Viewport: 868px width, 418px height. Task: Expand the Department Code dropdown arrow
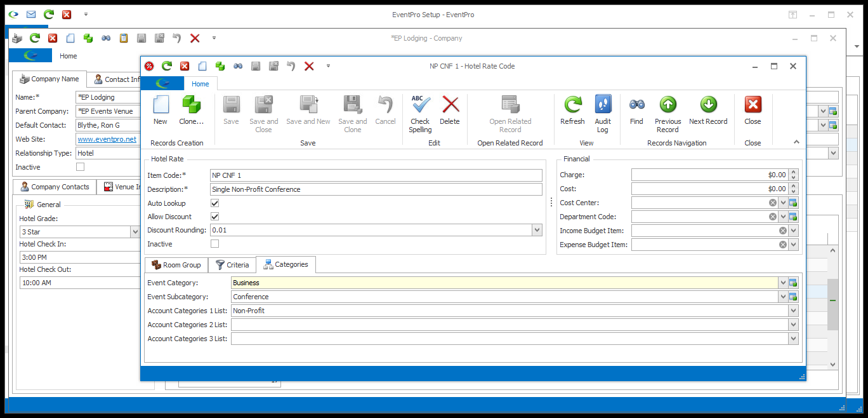(x=783, y=217)
